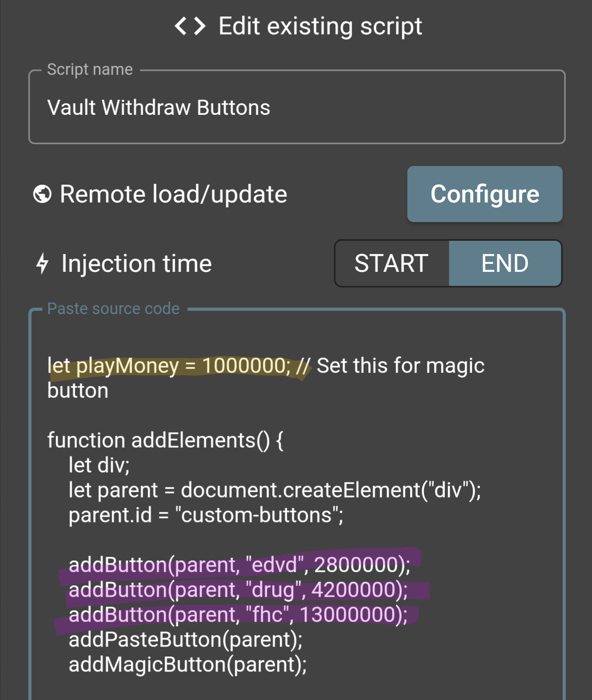592x700 pixels.
Task: Click the document.createElement("div") code line
Action: (x=274, y=490)
